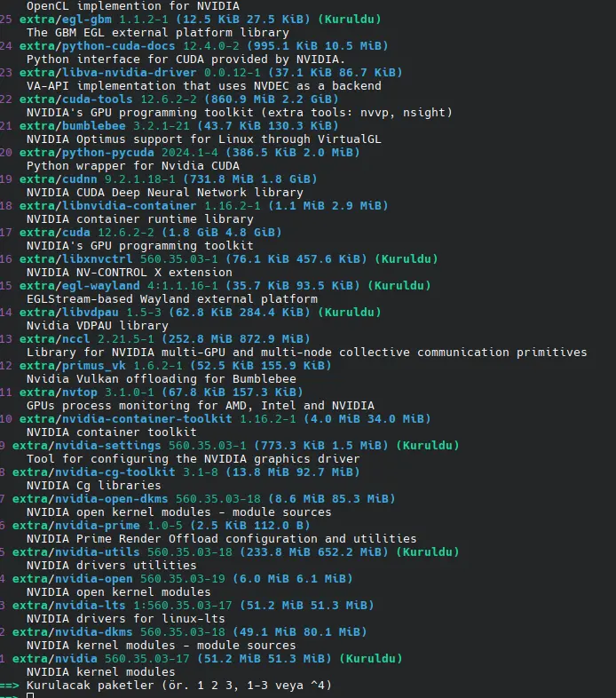Select the extra/nvtop package entry
616x698 pixels.
point(151,393)
